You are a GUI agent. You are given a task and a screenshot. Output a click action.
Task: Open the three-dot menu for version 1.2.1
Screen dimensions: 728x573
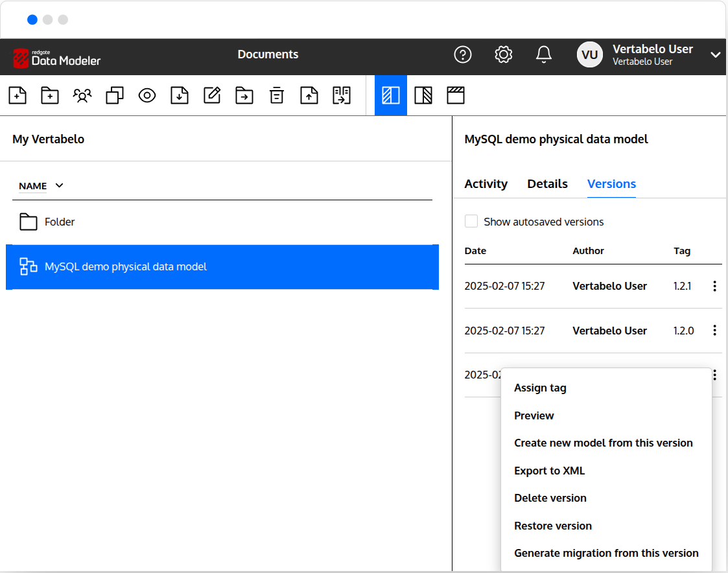coord(714,286)
